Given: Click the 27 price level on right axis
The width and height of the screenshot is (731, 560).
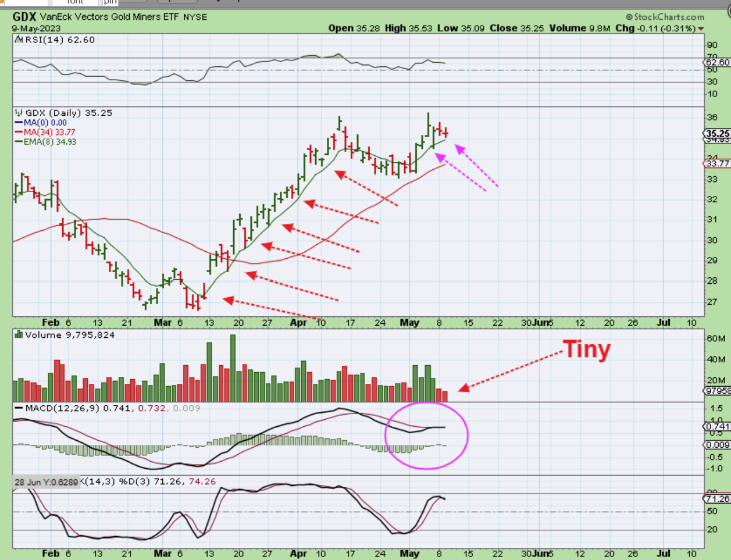Looking at the screenshot, I should coord(712,302).
